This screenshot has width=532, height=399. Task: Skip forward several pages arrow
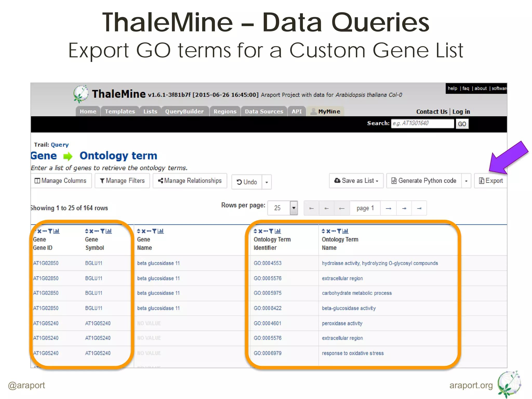404,208
